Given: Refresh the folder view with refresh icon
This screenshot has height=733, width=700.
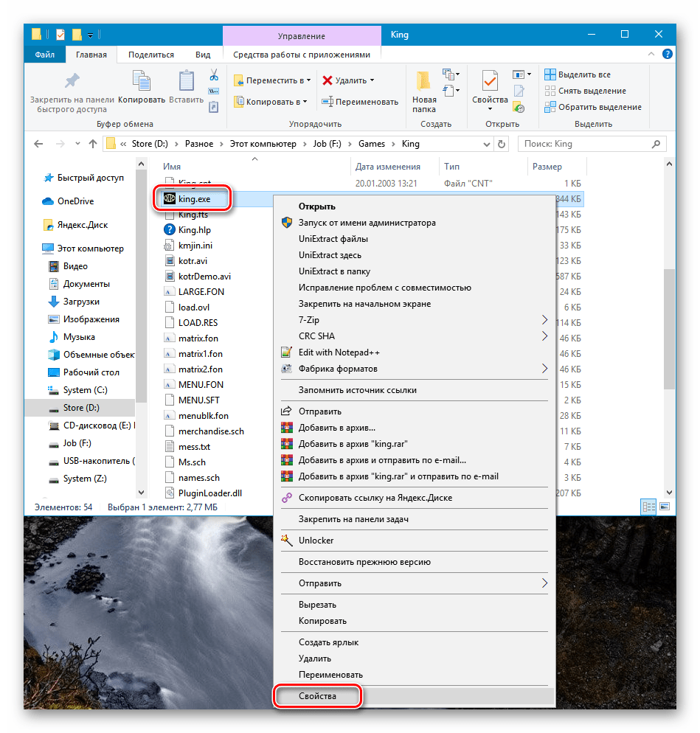Looking at the screenshot, I should click(x=502, y=144).
